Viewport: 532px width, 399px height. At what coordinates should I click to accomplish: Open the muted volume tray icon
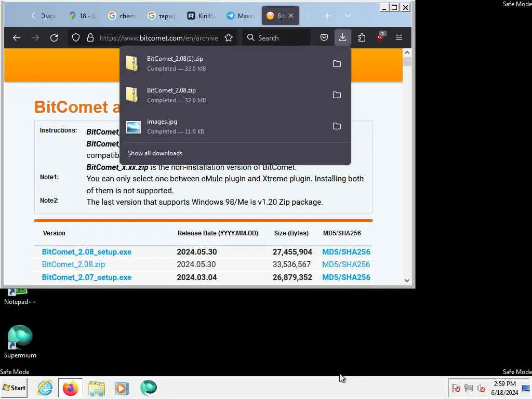(x=481, y=388)
